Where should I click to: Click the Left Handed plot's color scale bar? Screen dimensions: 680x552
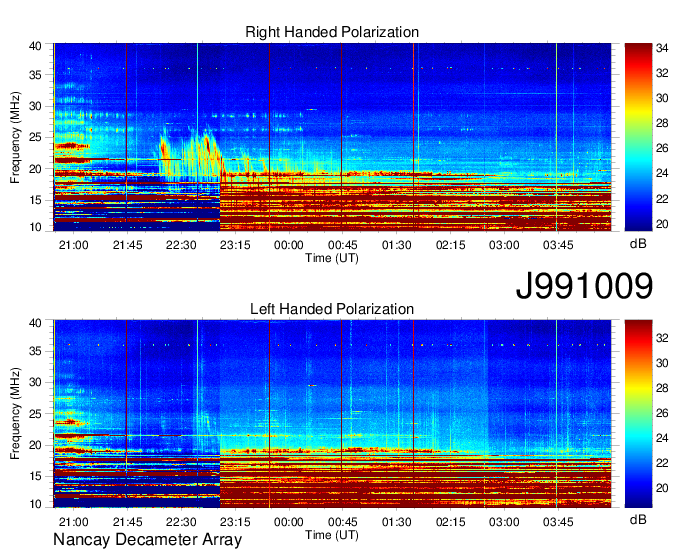[638, 414]
